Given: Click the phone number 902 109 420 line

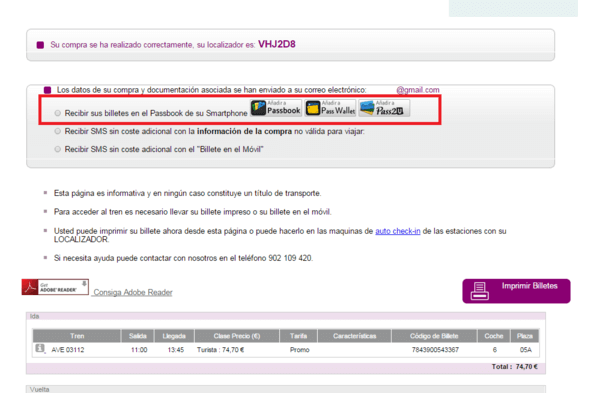Looking at the screenshot, I should (x=183, y=258).
